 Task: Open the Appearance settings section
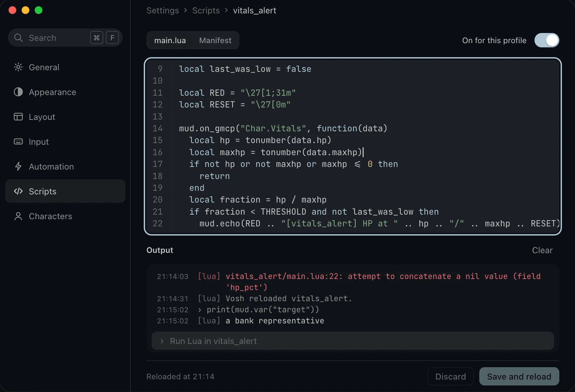[x=65, y=92]
